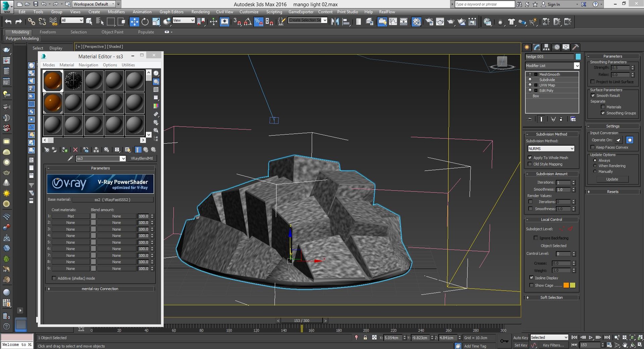Click the orange Show Cage color swatch
The image size is (644, 349).
(x=566, y=285)
